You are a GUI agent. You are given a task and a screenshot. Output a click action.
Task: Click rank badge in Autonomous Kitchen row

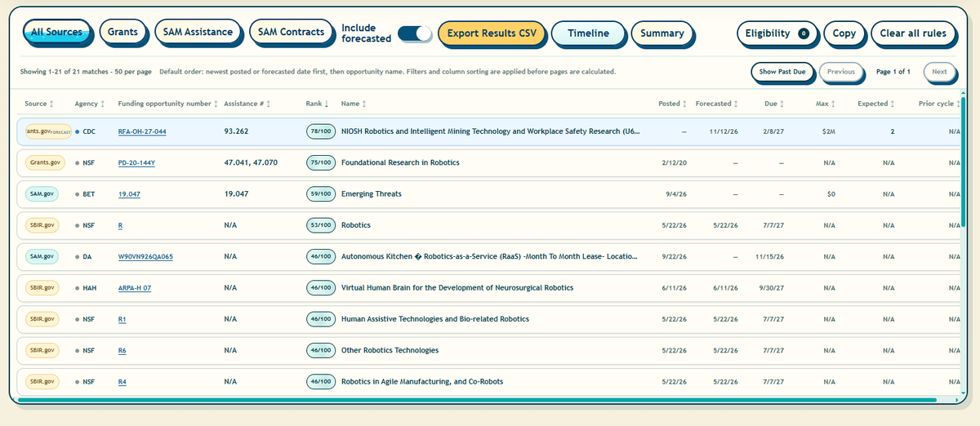click(321, 256)
